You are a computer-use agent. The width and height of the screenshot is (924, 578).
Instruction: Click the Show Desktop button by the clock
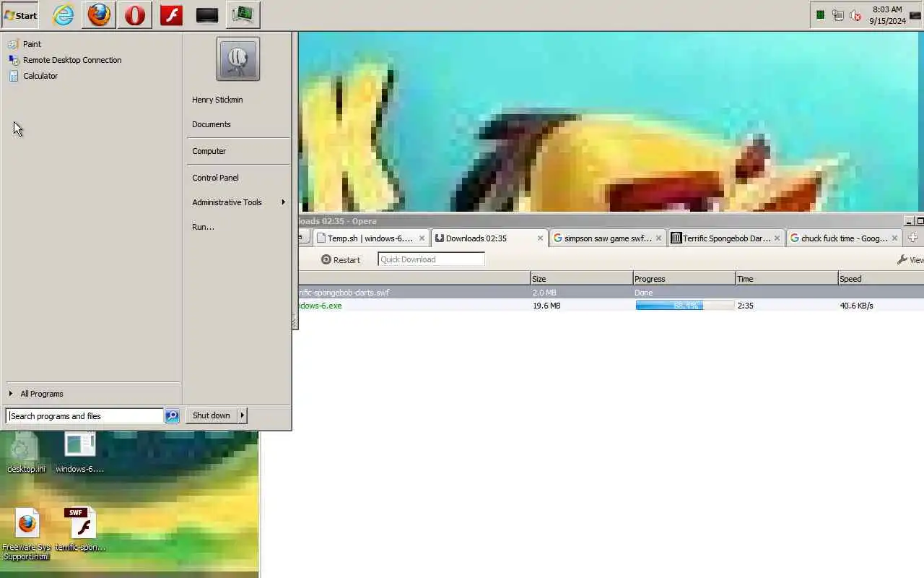pos(915,14)
